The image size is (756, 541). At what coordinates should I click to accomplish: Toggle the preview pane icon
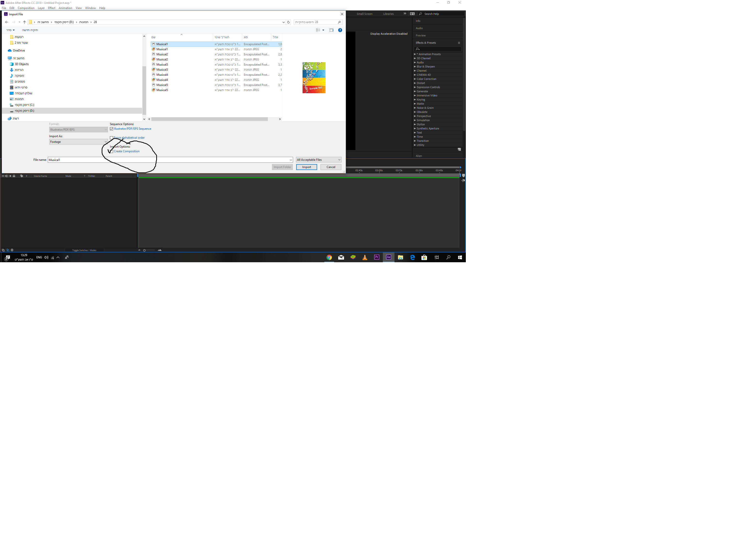tap(331, 30)
